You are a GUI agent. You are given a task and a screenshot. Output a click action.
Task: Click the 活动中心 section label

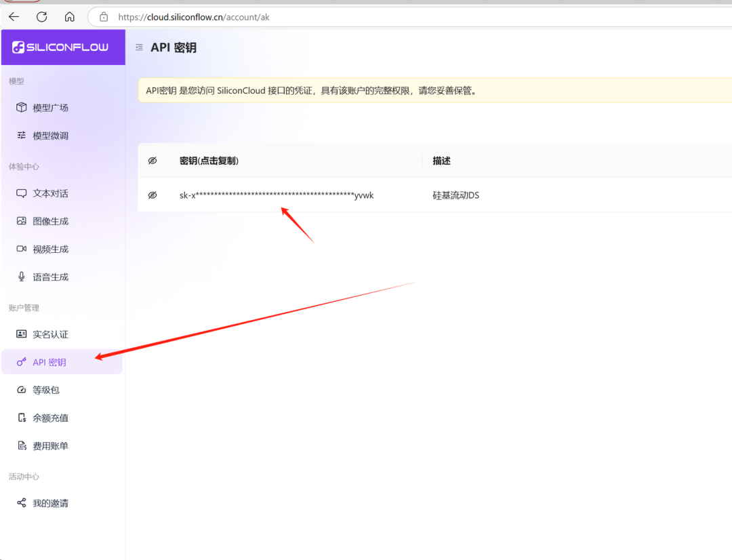pos(24,477)
